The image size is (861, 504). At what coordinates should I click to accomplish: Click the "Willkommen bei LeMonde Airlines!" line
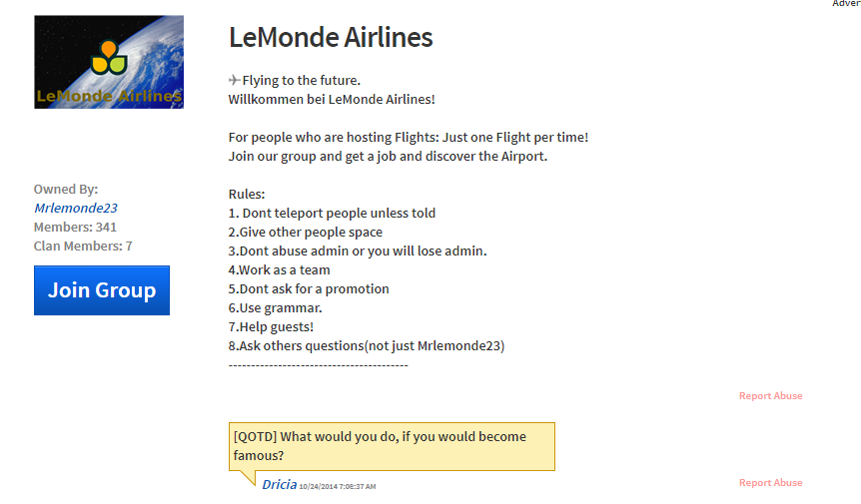[332, 99]
